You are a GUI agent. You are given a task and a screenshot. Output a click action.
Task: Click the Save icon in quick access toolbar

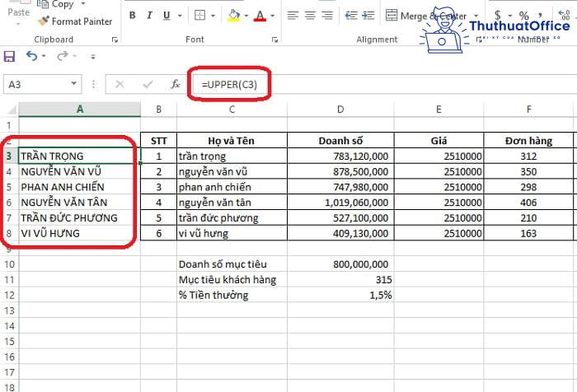click(x=10, y=56)
